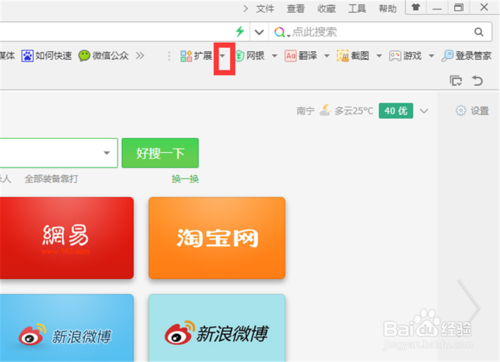
Task: Click the 好搜一下 search button
Action: pyautogui.click(x=160, y=153)
